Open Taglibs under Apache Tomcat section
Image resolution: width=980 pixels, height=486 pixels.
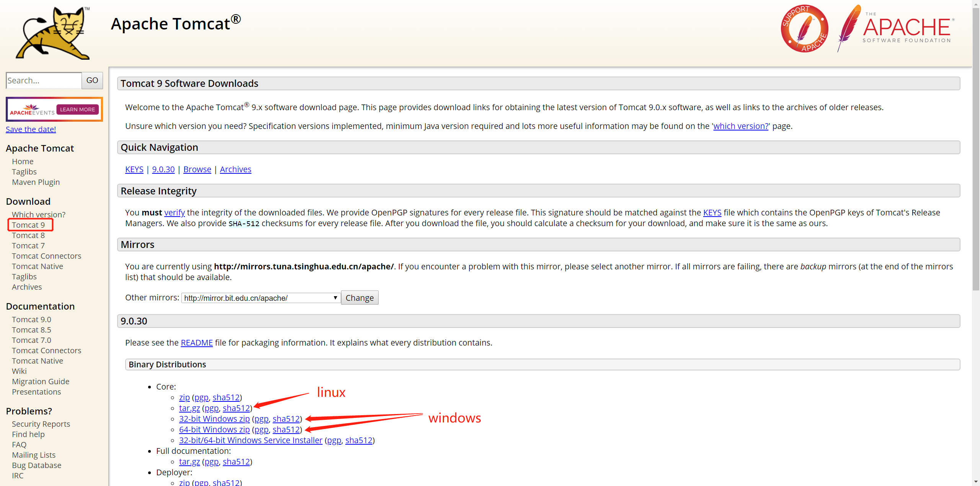[x=24, y=172]
